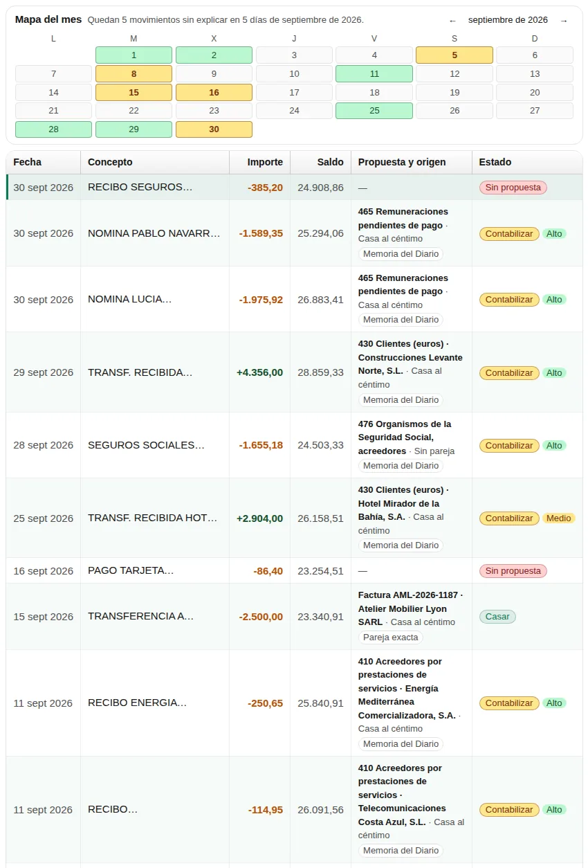Click Casar button for TRANSFERENCIA A row
Screen dimensions: 588x868
pyautogui.click(x=497, y=617)
